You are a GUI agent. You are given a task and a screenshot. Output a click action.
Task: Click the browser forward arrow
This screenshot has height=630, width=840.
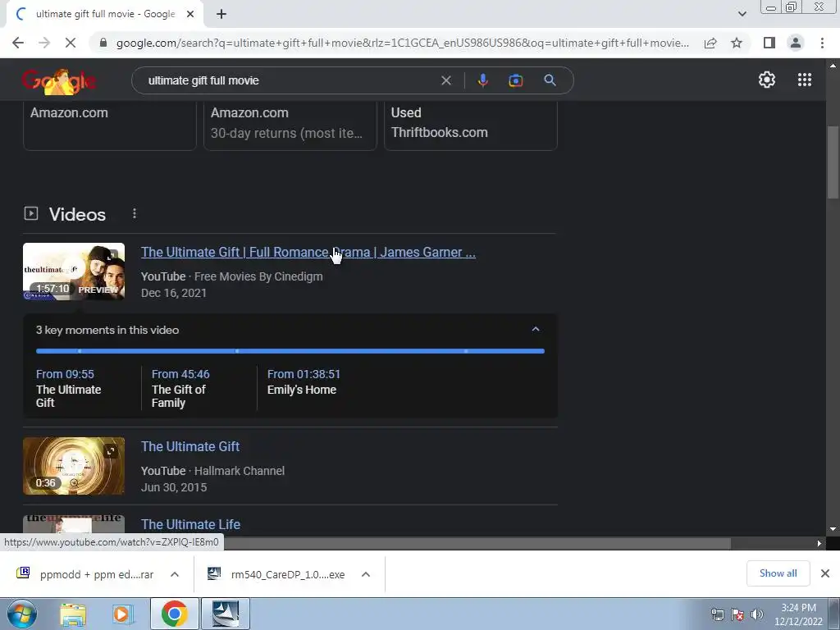(44, 43)
